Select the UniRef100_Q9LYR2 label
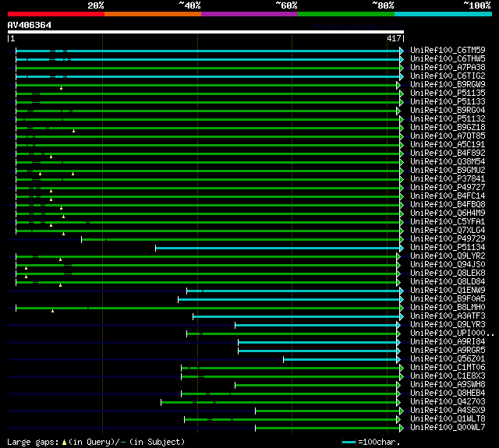The width and height of the screenshot is (499, 448). pyautogui.click(x=448, y=256)
